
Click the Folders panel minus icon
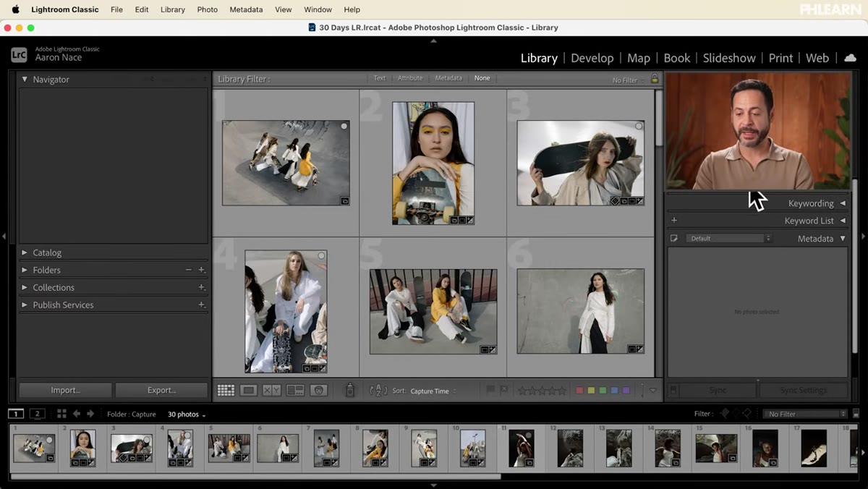[x=189, y=270]
